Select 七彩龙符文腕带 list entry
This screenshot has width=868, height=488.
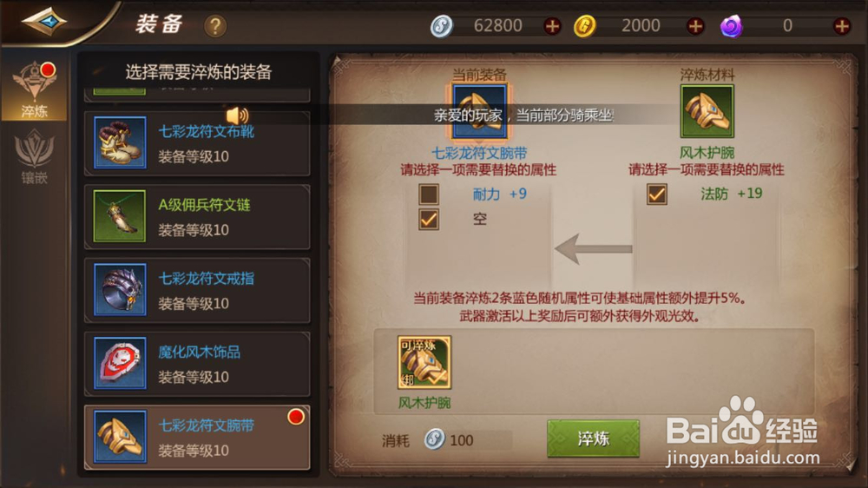(197, 437)
